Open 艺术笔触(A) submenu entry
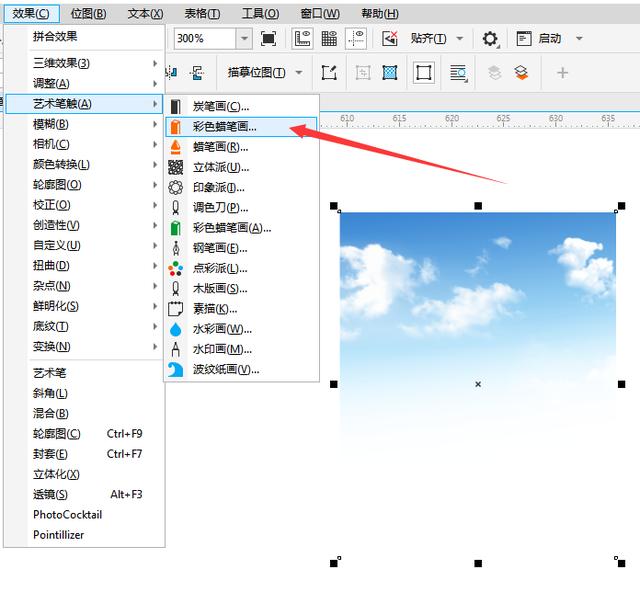 pyautogui.click(x=84, y=104)
